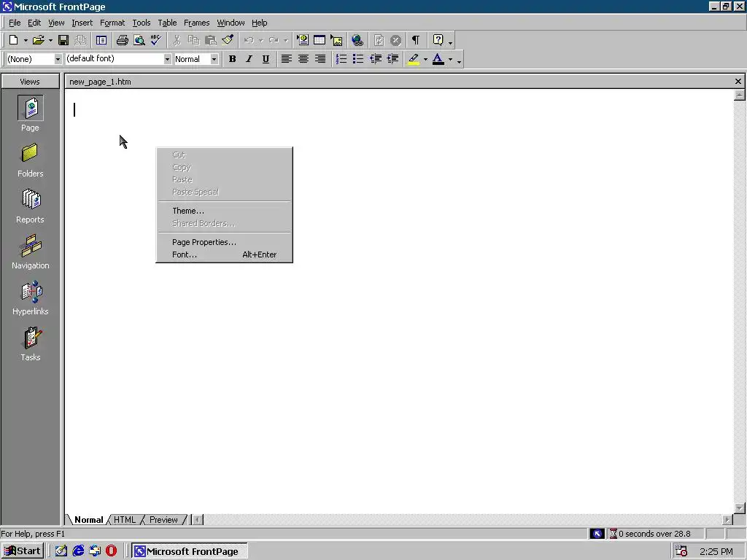The height and width of the screenshot is (560, 747).
Task: Save the page with the floppy icon
Action: 63,41
